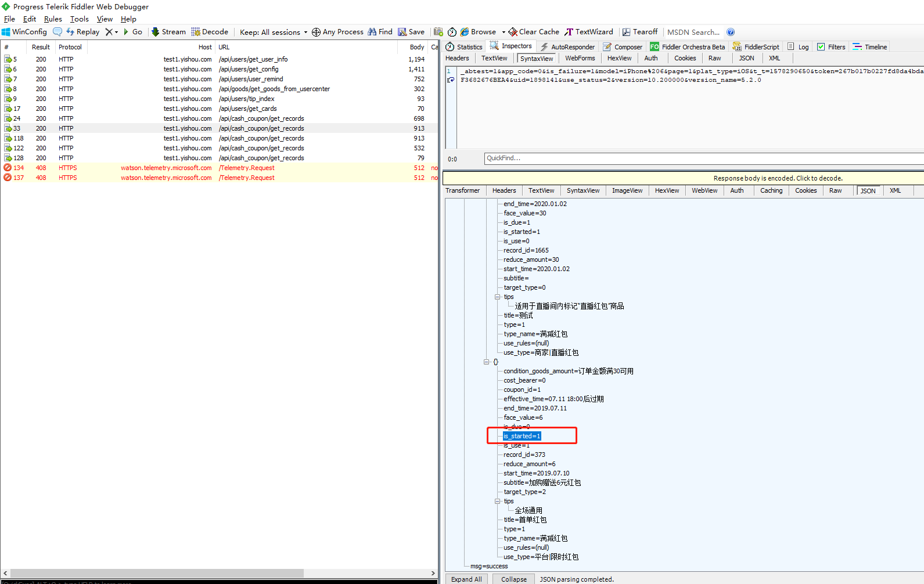Open the Timeline tab
924x584 pixels.
(x=870, y=47)
